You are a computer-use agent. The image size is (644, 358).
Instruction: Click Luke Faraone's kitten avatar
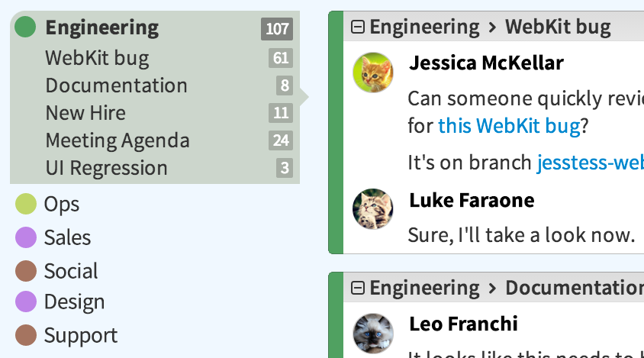373,209
